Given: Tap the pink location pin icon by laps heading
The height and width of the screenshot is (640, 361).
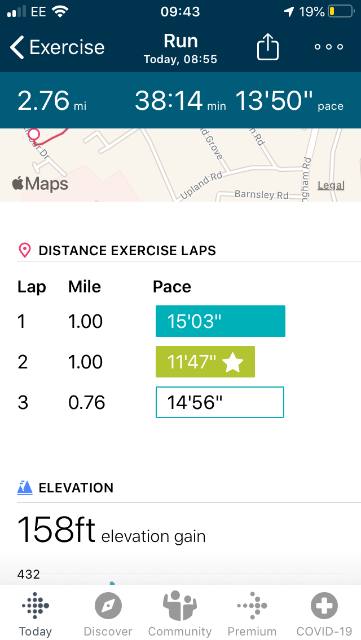Looking at the screenshot, I should click(x=25, y=250).
